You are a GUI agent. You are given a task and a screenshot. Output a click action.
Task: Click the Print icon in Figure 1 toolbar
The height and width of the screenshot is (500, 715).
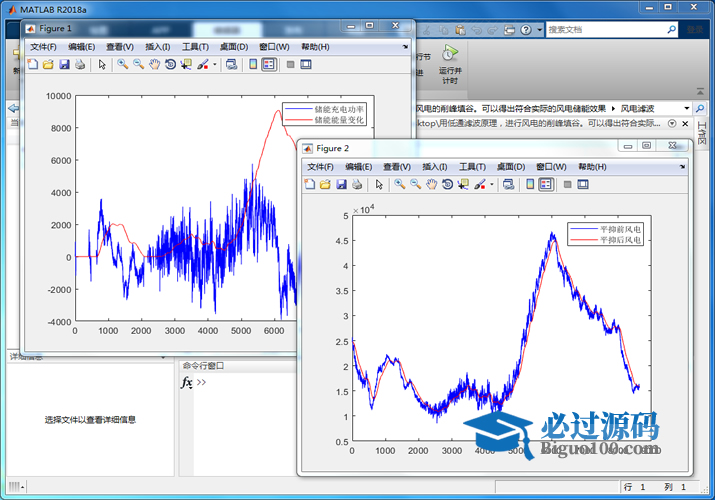(x=80, y=65)
